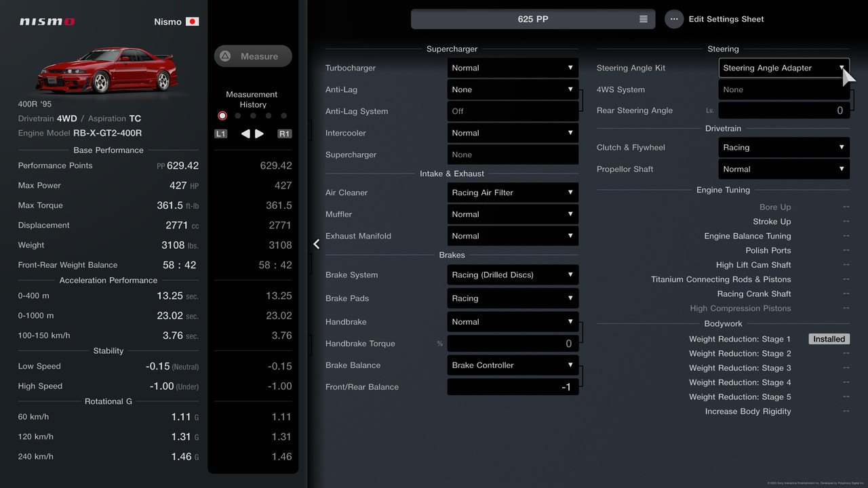Click the Handbrake Torque value field
Screen dimensions: 868x488
[x=513, y=344]
